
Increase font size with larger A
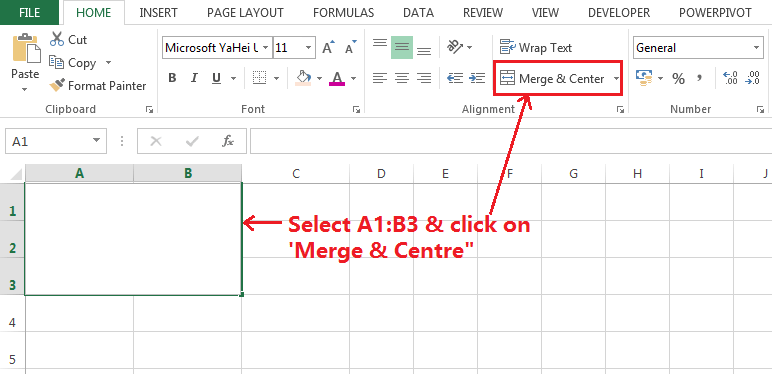point(328,48)
